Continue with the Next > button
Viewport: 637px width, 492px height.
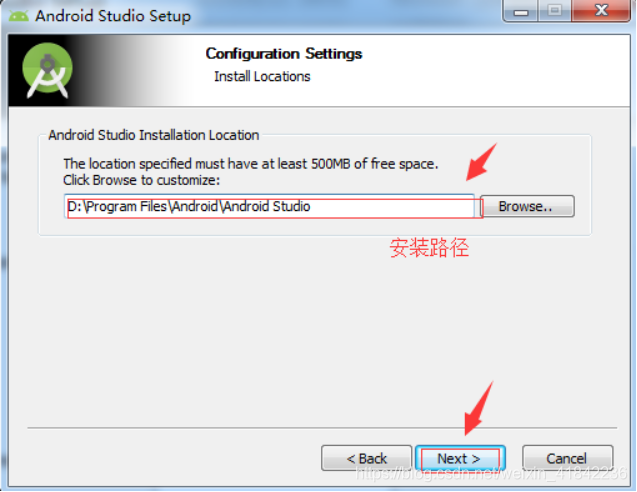click(x=460, y=458)
